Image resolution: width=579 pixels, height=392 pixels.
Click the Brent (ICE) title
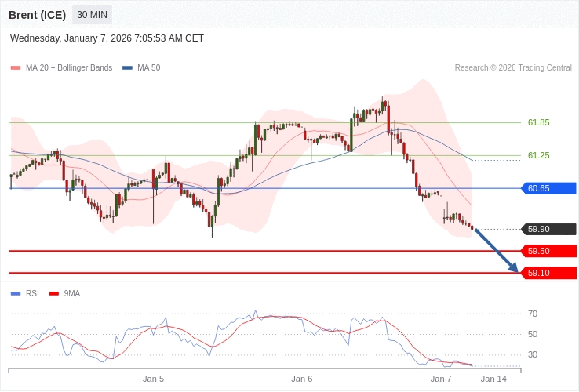click(37, 15)
